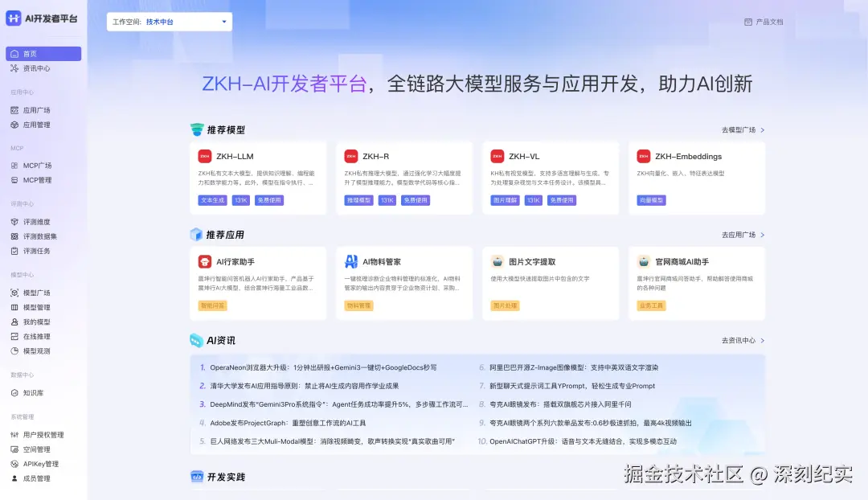Open the 工作空间 技术中台 dropdown
Viewport: 868px width, 500px height.
pyautogui.click(x=170, y=22)
